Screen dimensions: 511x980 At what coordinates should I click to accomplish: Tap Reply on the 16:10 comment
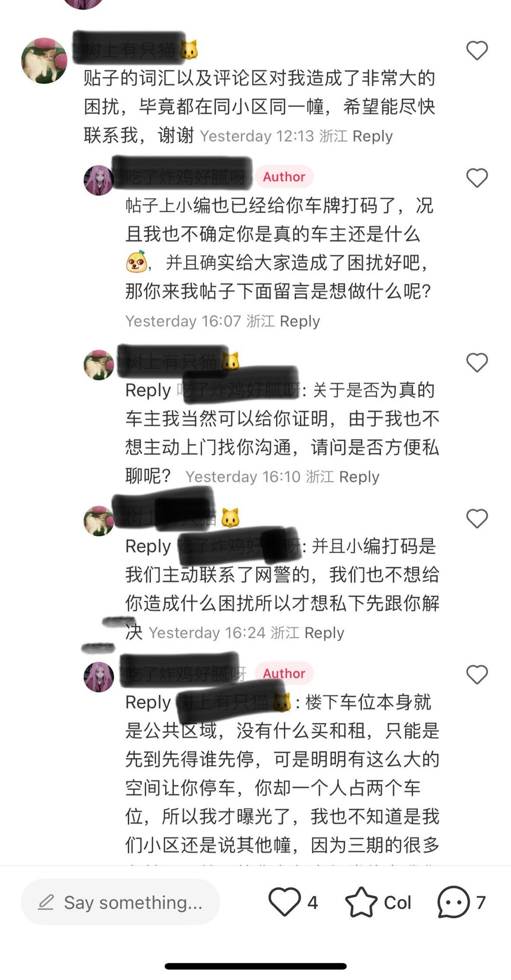pos(359,477)
